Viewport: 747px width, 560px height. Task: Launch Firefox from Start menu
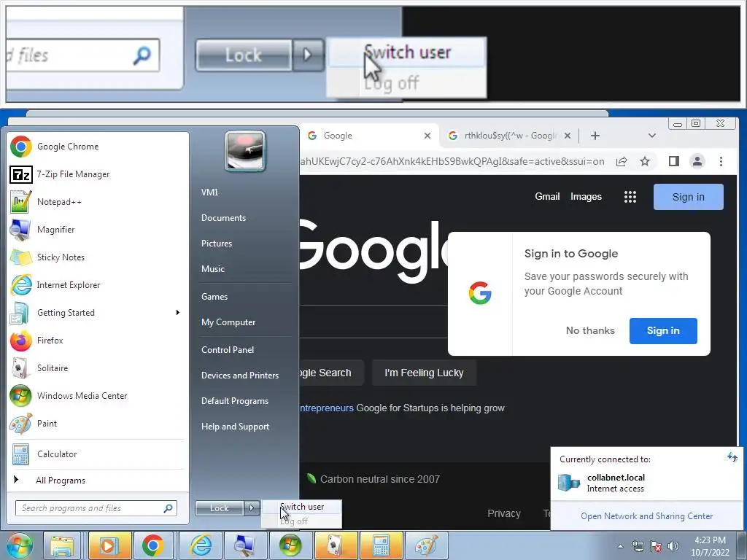[x=97, y=340]
